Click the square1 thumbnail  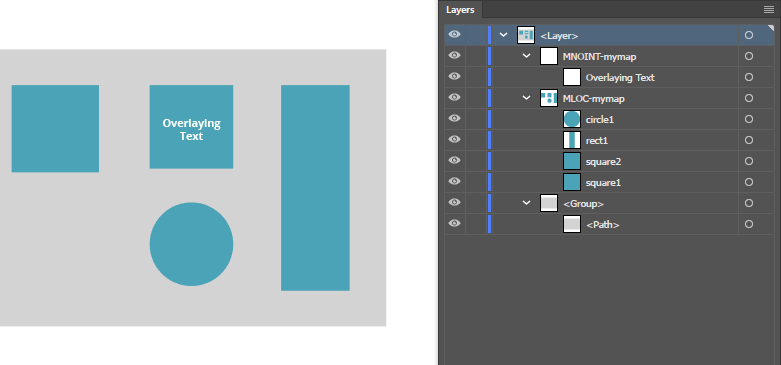pyautogui.click(x=572, y=182)
